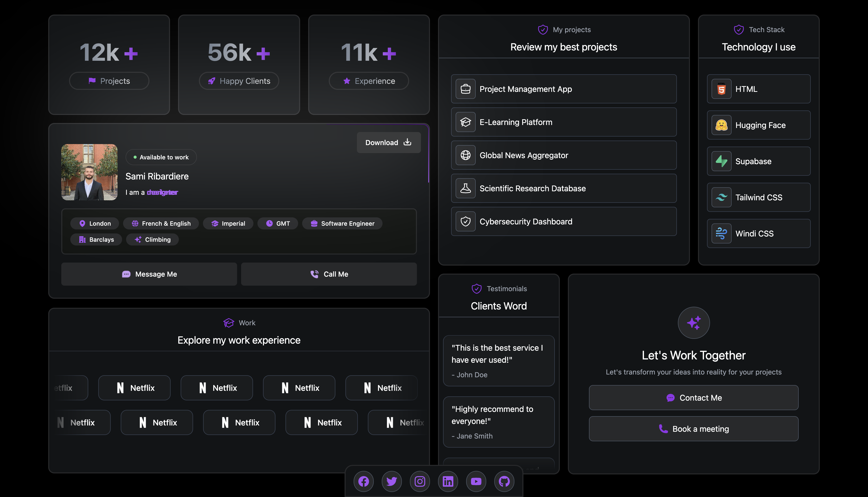Open the LinkedIn social icon
This screenshot has width=868, height=497.
pos(448,481)
